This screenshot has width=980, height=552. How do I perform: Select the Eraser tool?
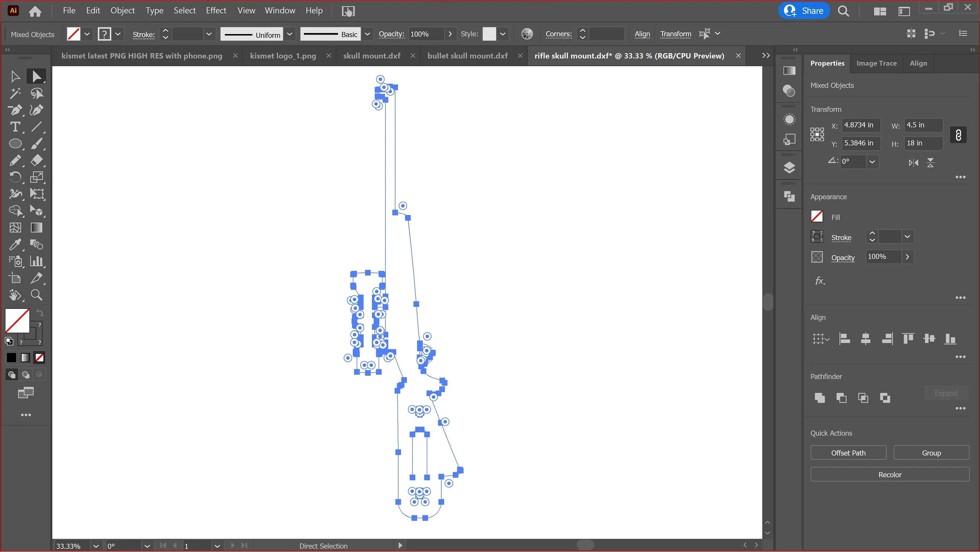coord(36,160)
